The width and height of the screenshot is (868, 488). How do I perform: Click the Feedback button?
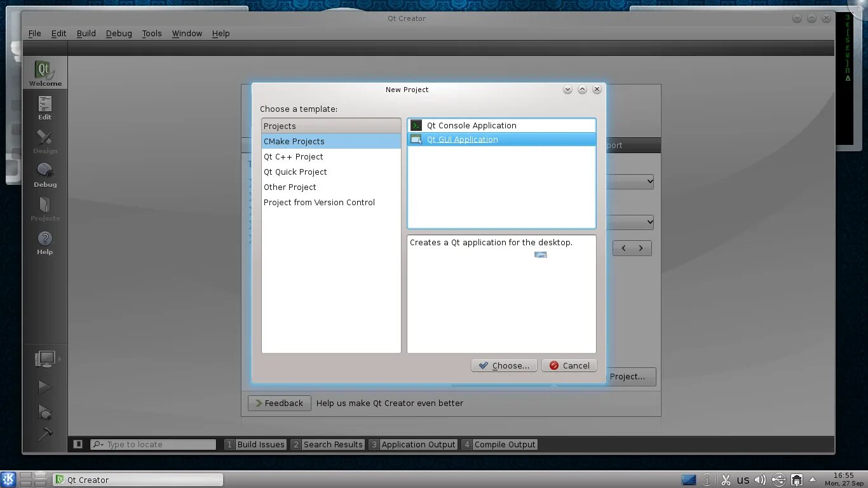pyautogui.click(x=280, y=403)
